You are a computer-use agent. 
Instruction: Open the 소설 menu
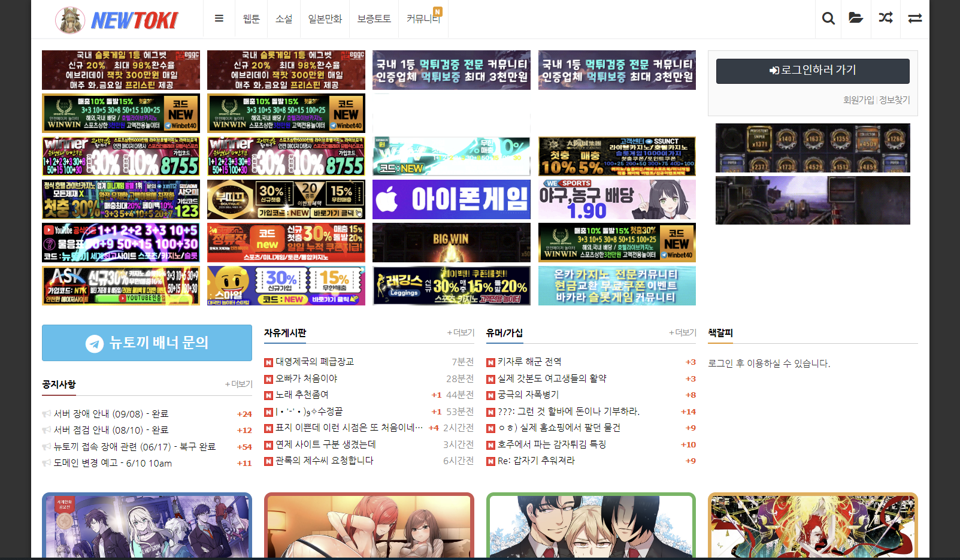tap(284, 19)
